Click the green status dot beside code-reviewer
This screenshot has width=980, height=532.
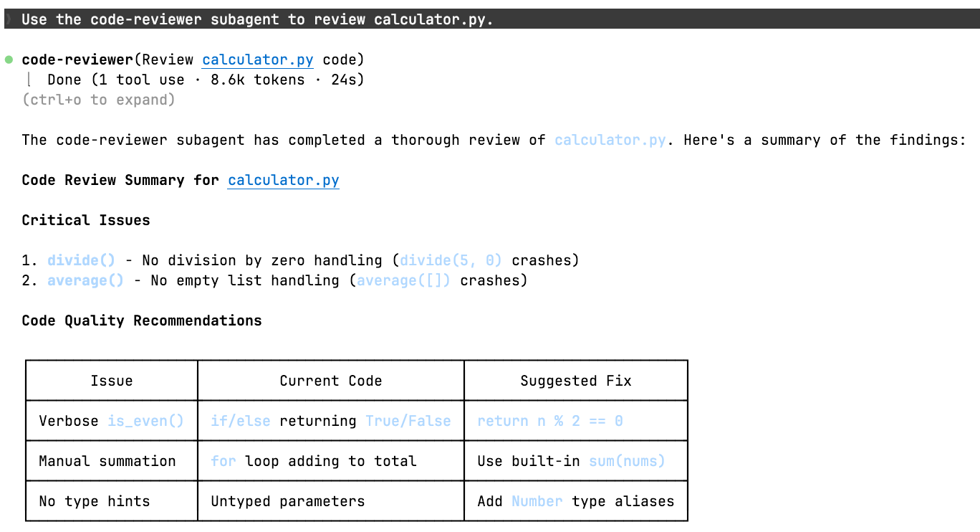9,59
